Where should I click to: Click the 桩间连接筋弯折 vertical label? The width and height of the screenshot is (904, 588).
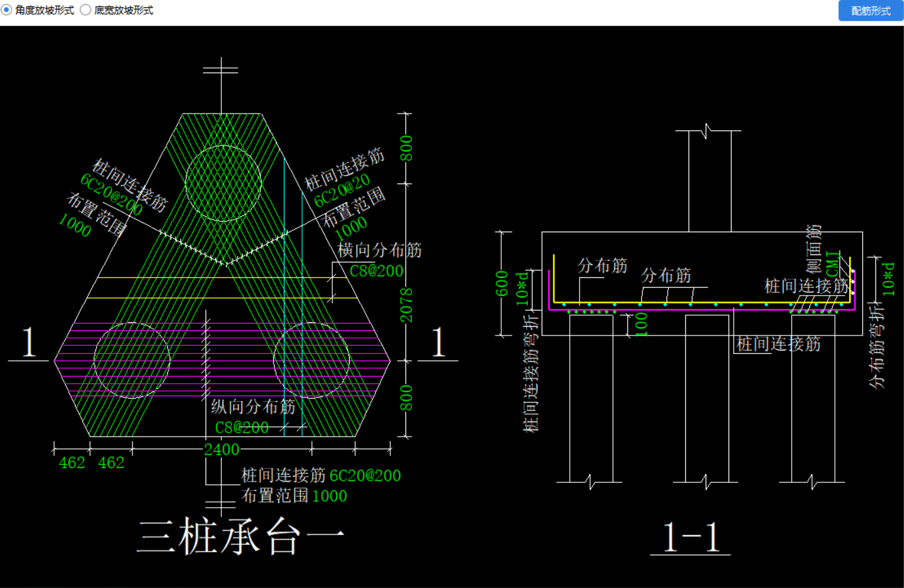coord(531,373)
